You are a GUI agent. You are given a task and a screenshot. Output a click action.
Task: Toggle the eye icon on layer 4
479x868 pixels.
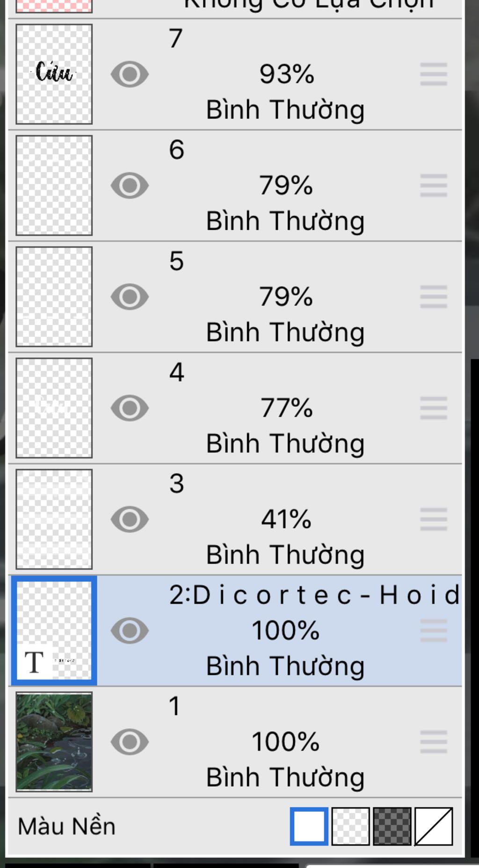130,408
